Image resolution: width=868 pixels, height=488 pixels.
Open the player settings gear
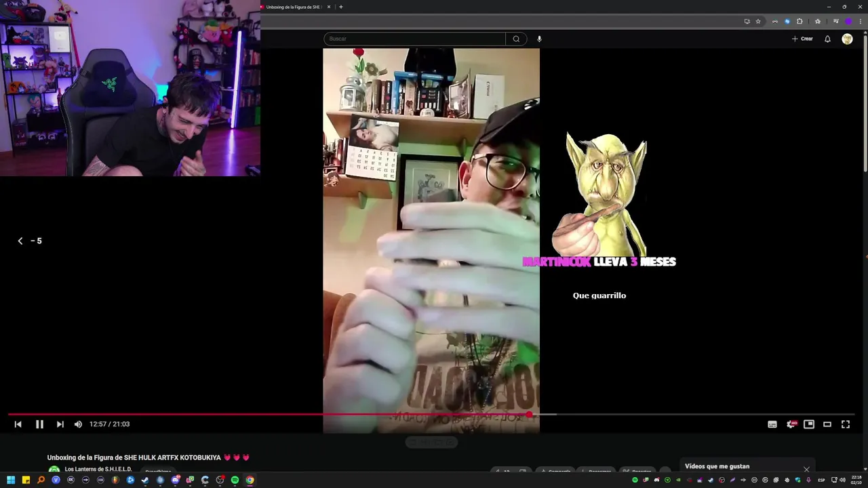tap(791, 424)
